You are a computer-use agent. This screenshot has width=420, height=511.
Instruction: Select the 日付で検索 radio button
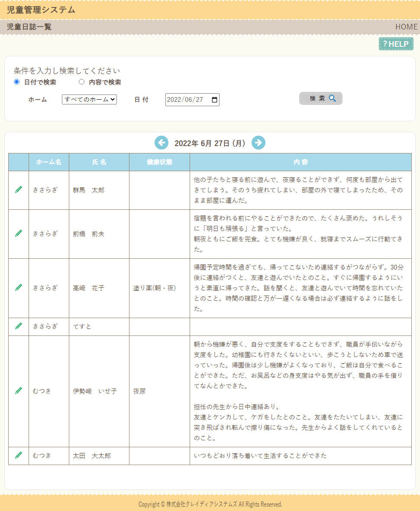(17, 82)
